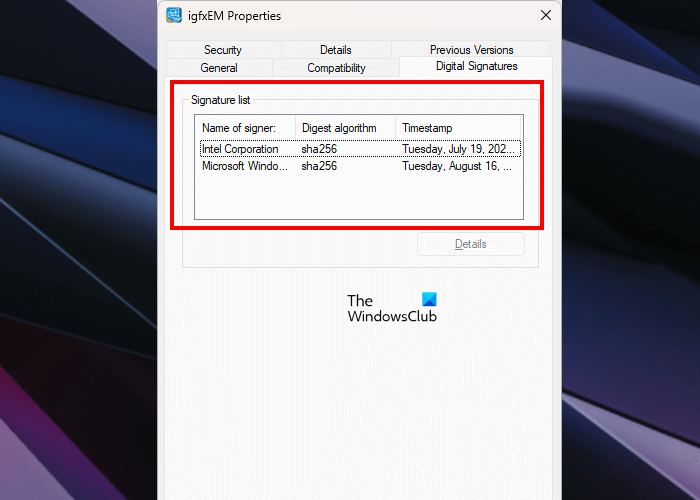This screenshot has height=500, width=700.
Task: Close the igfxEM Properties window
Action: click(546, 15)
